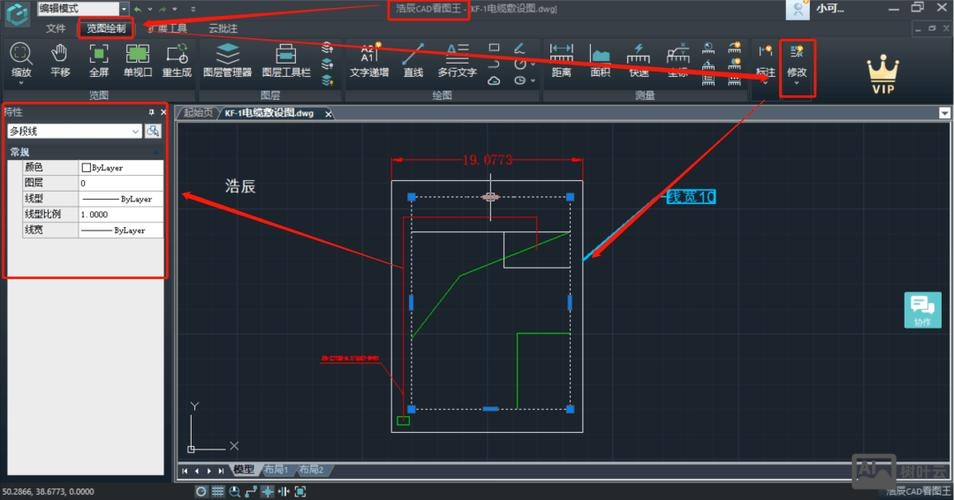Click the 协作 collaboration button

point(922,310)
